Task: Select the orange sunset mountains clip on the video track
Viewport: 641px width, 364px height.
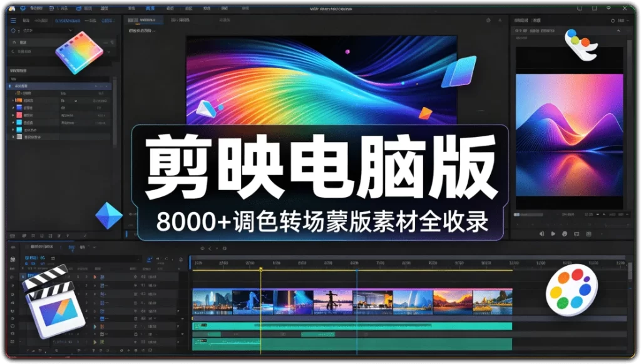Action: tap(453, 302)
